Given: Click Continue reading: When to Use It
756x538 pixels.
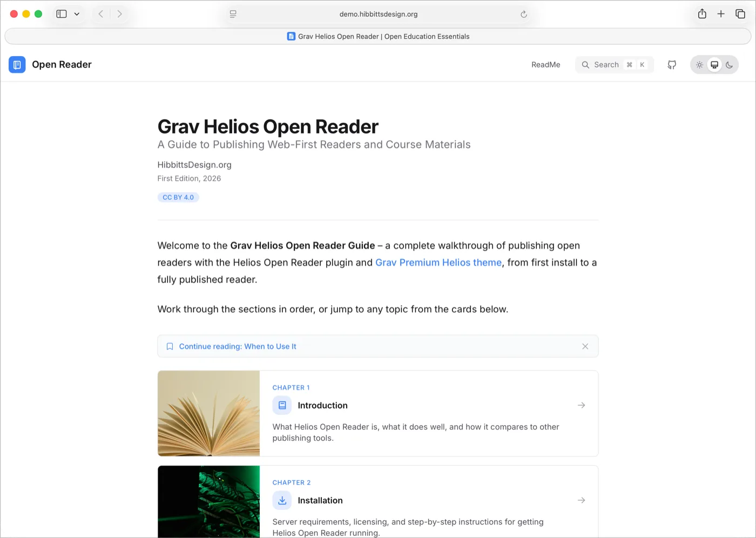Looking at the screenshot, I should coord(238,346).
